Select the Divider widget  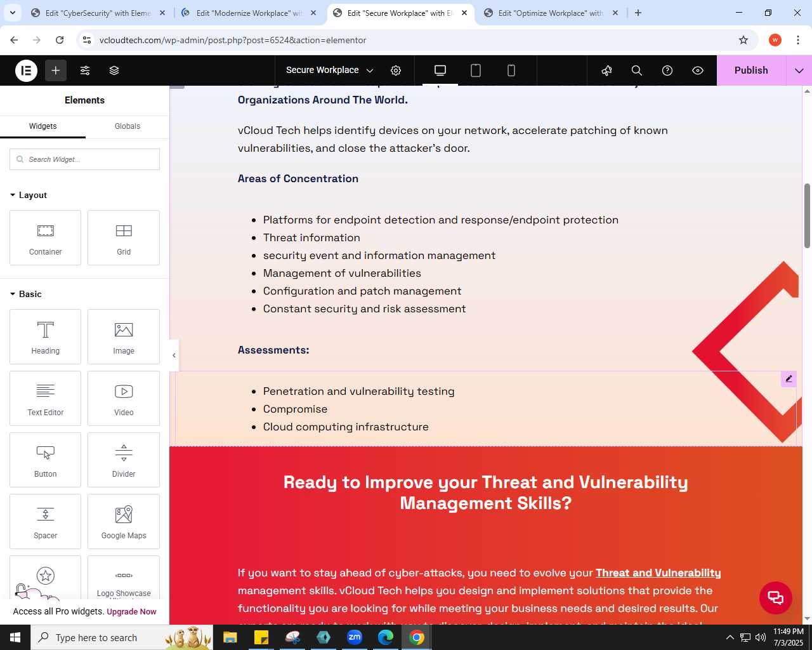pyautogui.click(x=124, y=460)
